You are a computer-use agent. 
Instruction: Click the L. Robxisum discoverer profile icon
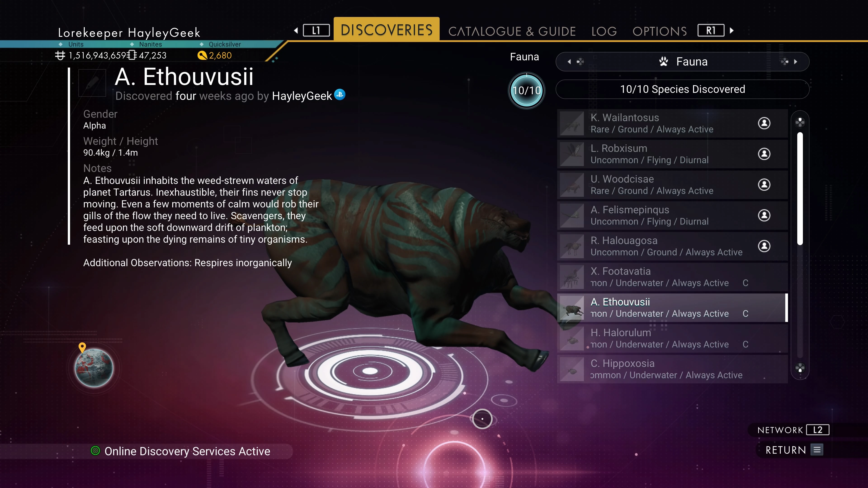coord(764,154)
